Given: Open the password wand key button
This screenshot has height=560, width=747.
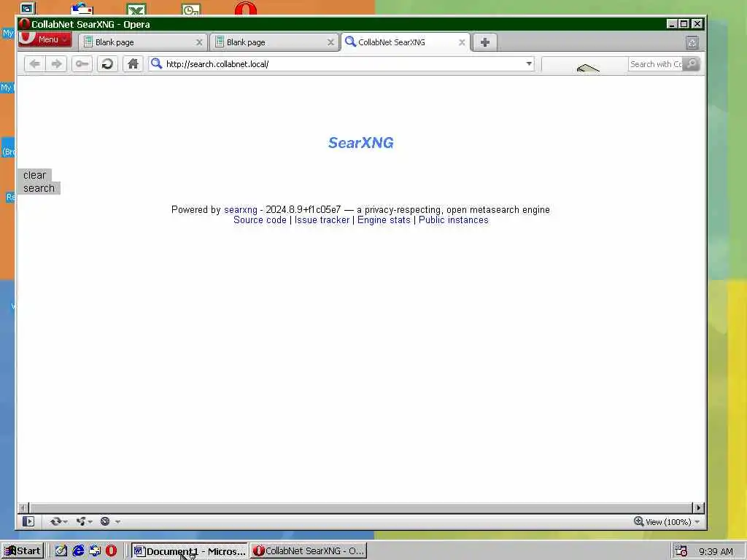Looking at the screenshot, I should click(x=82, y=64).
